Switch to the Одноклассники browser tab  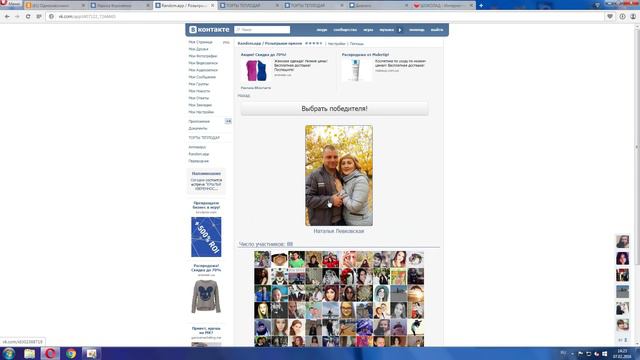(x=56, y=6)
